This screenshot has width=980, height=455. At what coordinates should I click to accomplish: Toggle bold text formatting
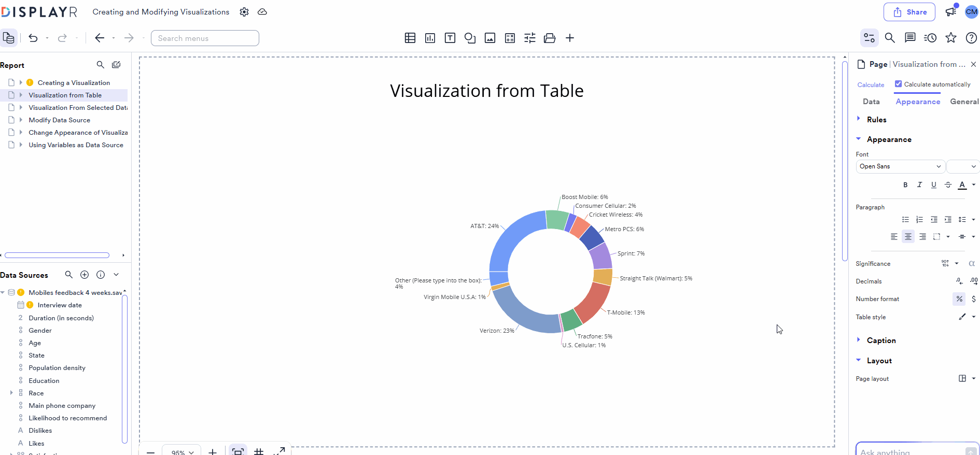(x=905, y=185)
